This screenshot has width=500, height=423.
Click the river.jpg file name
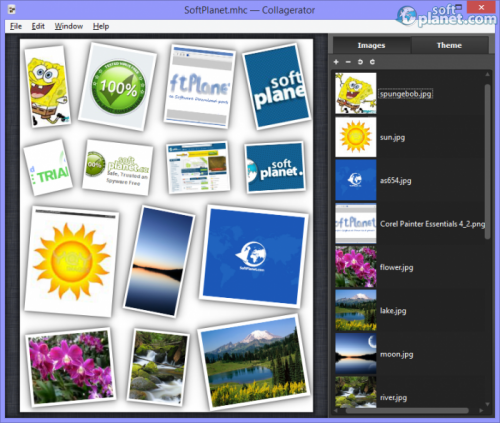[x=393, y=398]
